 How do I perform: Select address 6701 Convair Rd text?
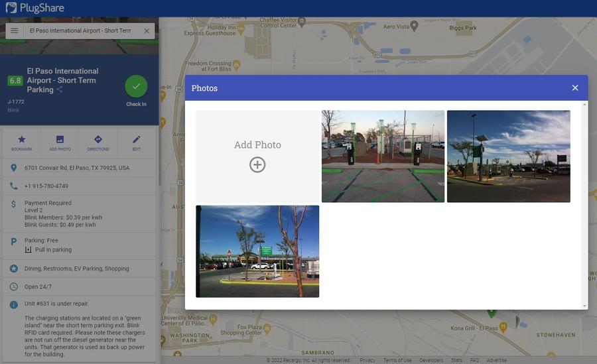pyautogui.click(x=77, y=168)
